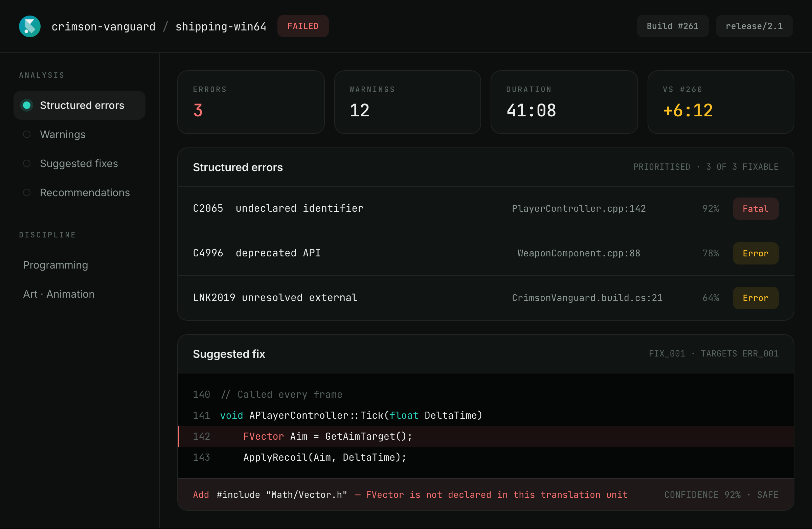
Task: Click the 92% confidence in C2065 row
Action: 711,209
